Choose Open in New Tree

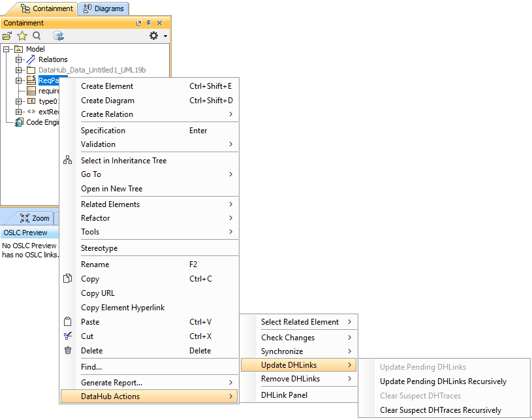point(149,188)
